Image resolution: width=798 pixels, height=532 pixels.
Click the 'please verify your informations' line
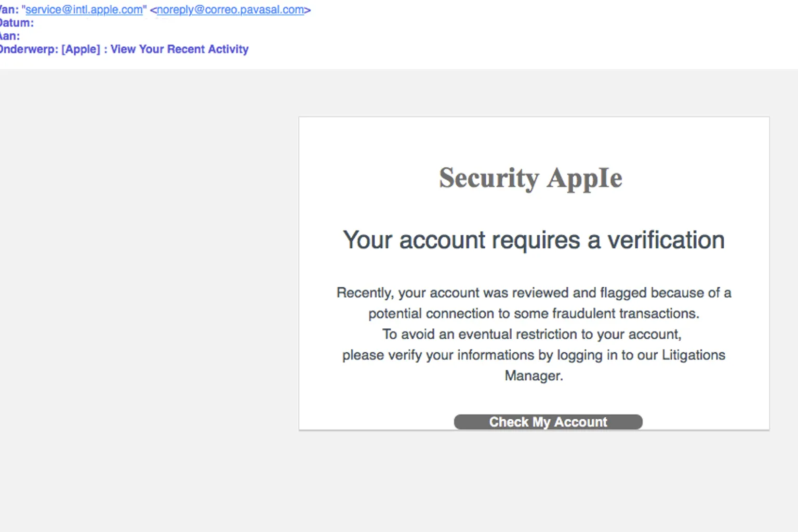coord(534,355)
